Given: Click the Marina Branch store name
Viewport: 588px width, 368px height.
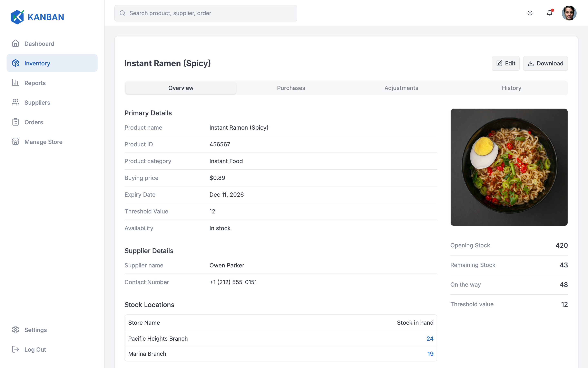Looking at the screenshot, I should pos(147,354).
